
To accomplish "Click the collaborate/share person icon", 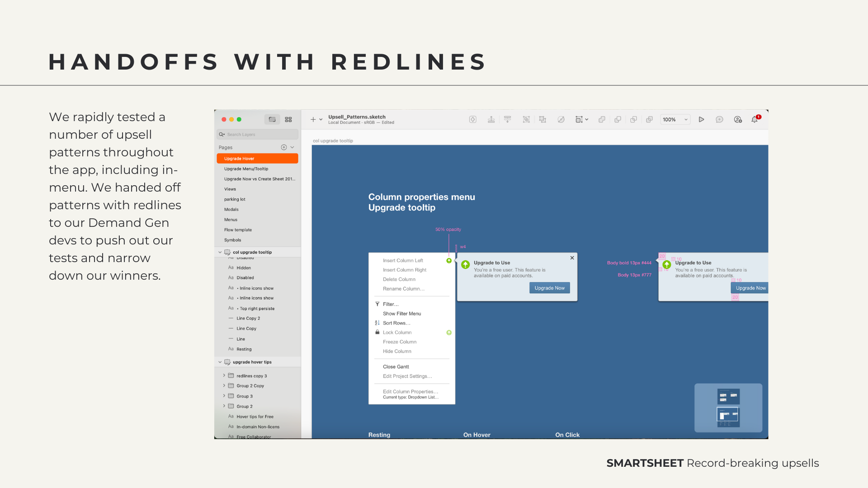I will (x=738, y=119).
